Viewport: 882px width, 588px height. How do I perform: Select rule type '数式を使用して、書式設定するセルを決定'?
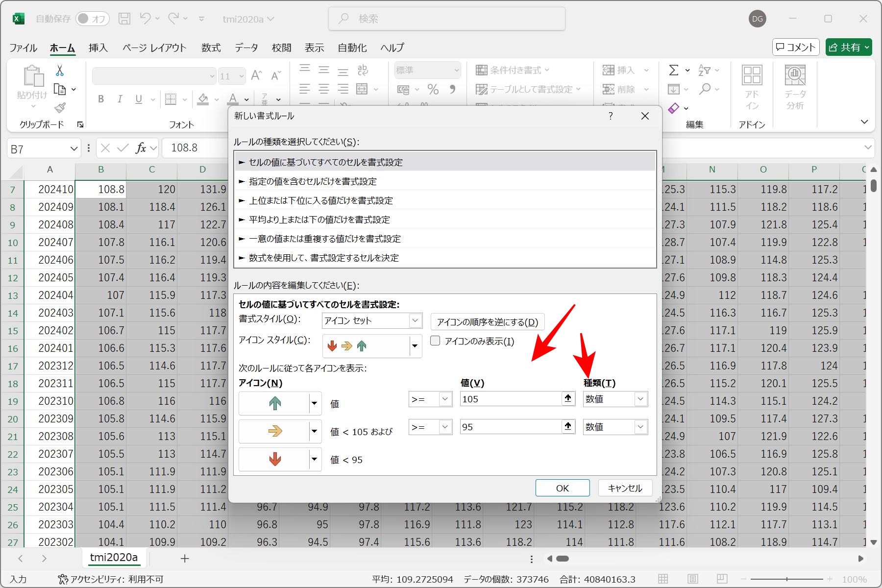click(x=445, y=258)
